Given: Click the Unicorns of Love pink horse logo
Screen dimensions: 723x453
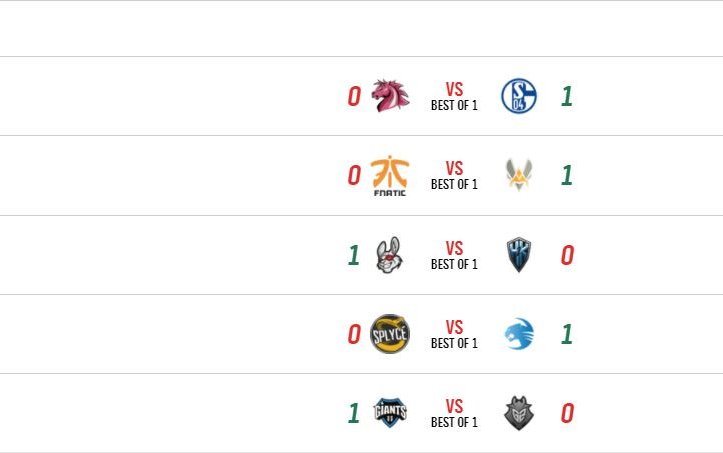Looking at the screenshot, I should [x=390, y=96].
